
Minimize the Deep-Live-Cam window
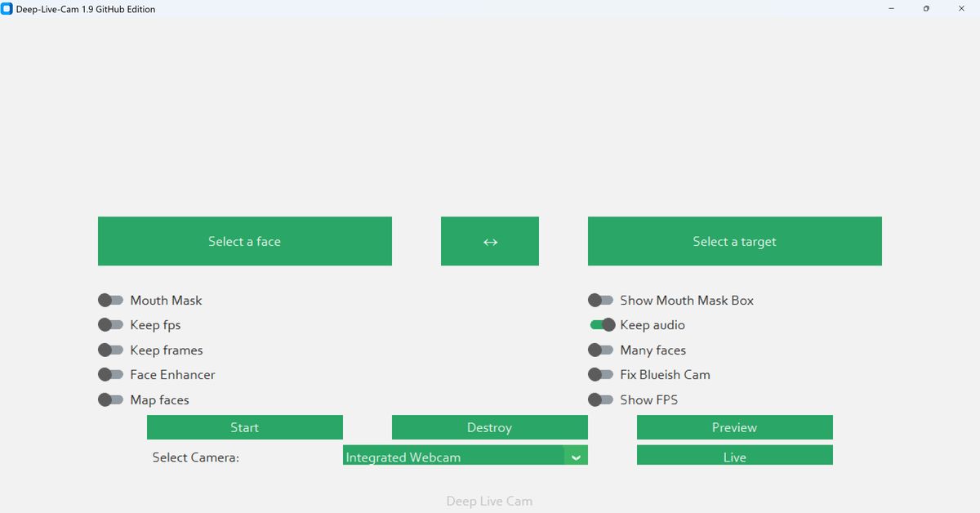pos(891,9)
